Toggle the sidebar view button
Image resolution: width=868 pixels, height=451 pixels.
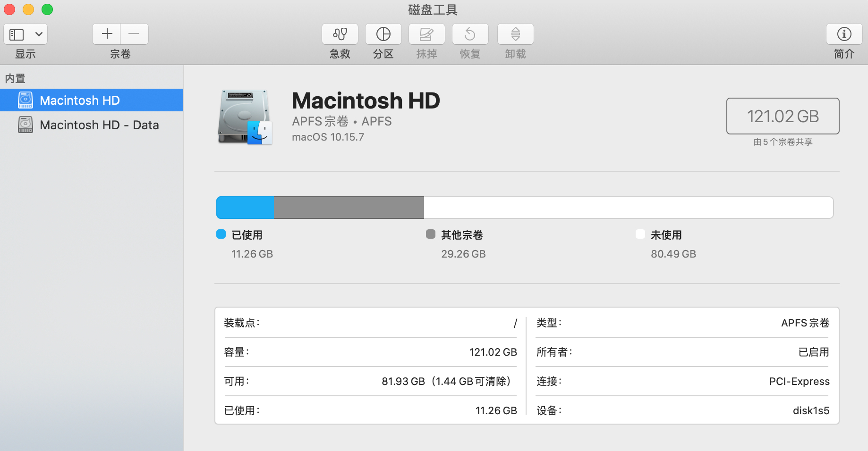[x=17, y=34]
